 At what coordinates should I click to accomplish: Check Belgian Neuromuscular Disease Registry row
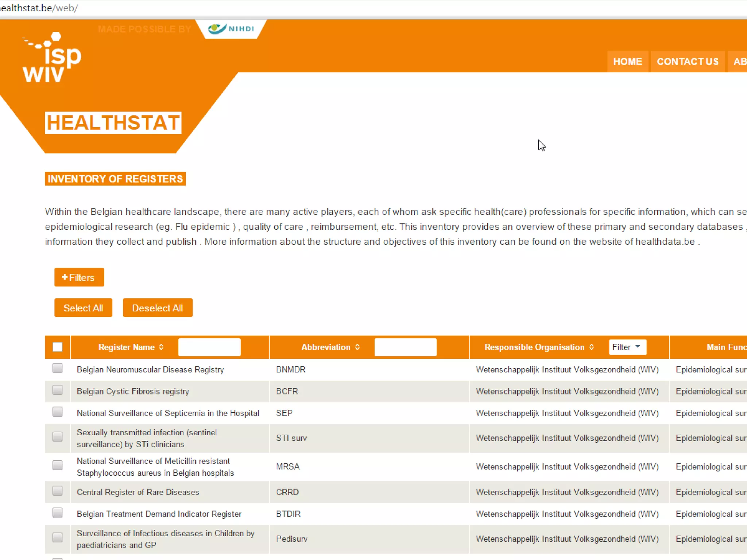[x=58, y=368]
